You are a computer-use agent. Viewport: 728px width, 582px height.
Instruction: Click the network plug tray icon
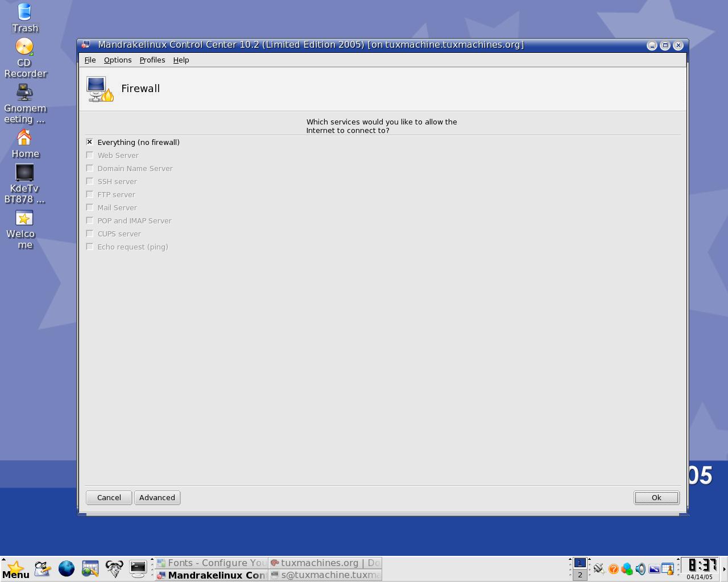[599, 568]
